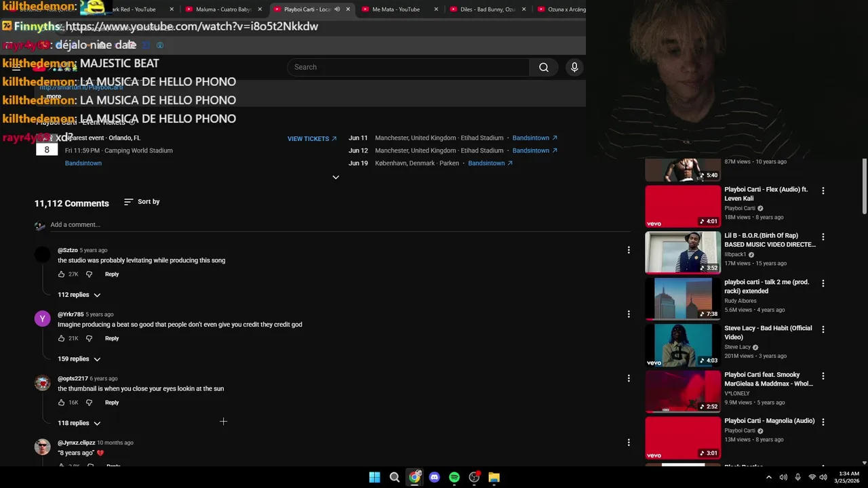Viewport: 868px width, 488px height.
Task: Open options menu for @opts2217 comment
Action: [629, 378]
